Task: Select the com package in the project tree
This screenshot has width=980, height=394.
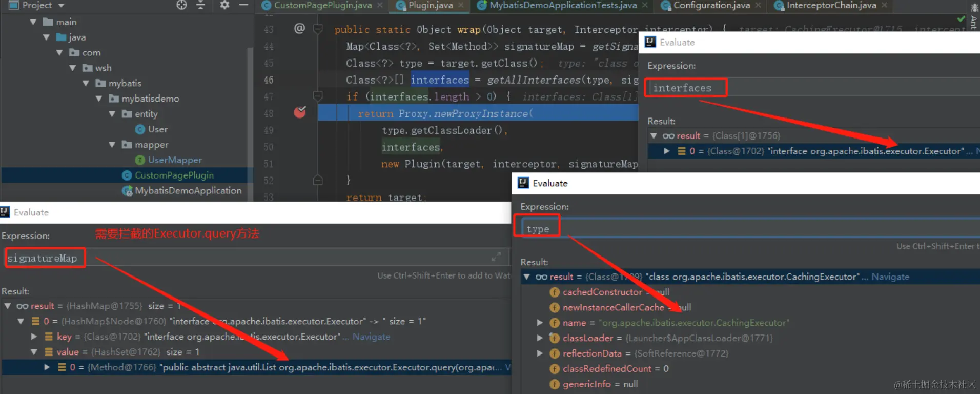Action: click(91, 53)
